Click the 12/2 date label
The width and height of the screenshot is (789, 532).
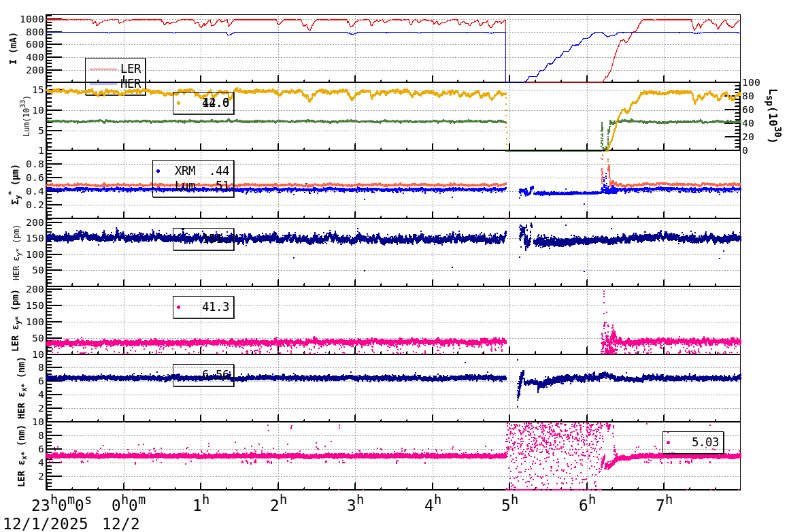tap(121, 523)
